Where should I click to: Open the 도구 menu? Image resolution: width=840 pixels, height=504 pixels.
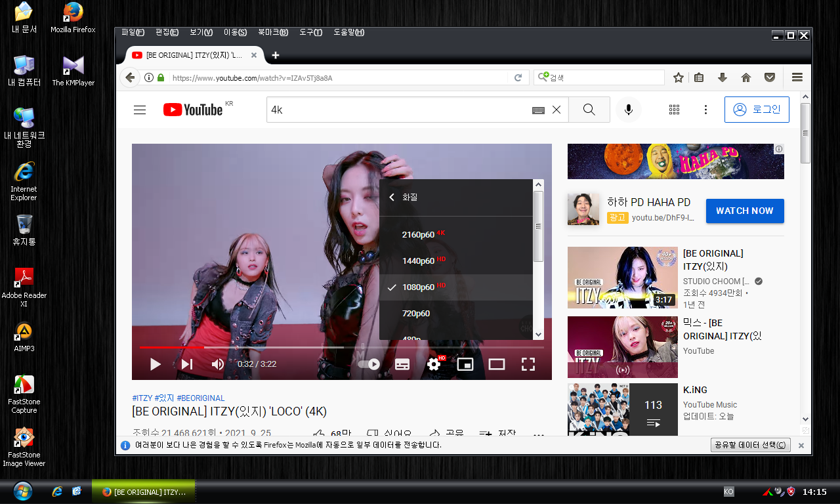click(x=311, y=32)
